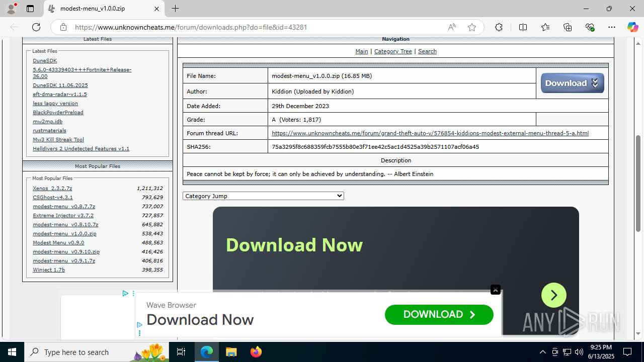Click the address bar URL
Screen dimensions: 644x362
[191, 27]
